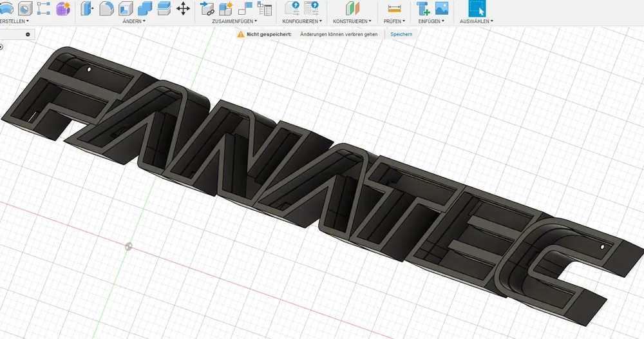Choose the Rectangular Pattern tool
This screenshot has height=339, width=644.
(x=44, y=8)
